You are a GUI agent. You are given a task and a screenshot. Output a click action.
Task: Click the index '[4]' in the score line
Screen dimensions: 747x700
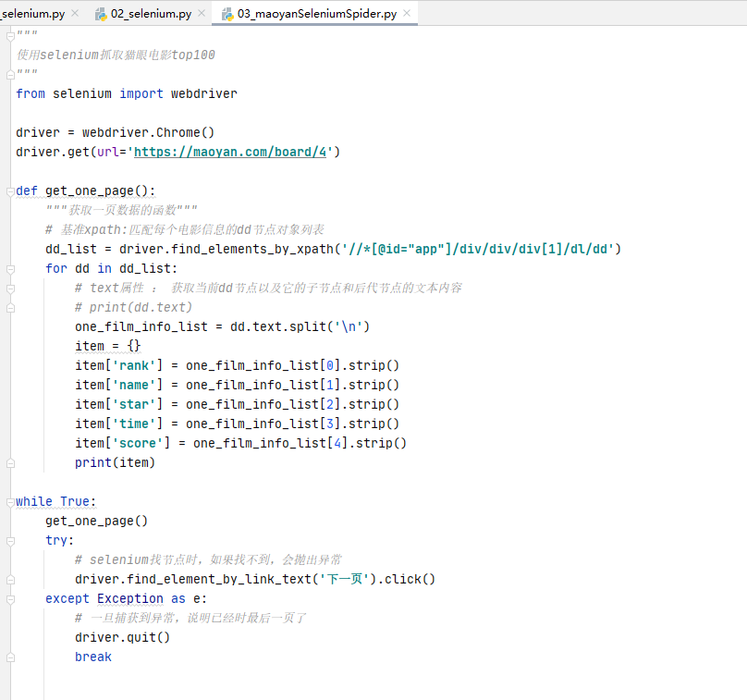click(x=337, y=444)
